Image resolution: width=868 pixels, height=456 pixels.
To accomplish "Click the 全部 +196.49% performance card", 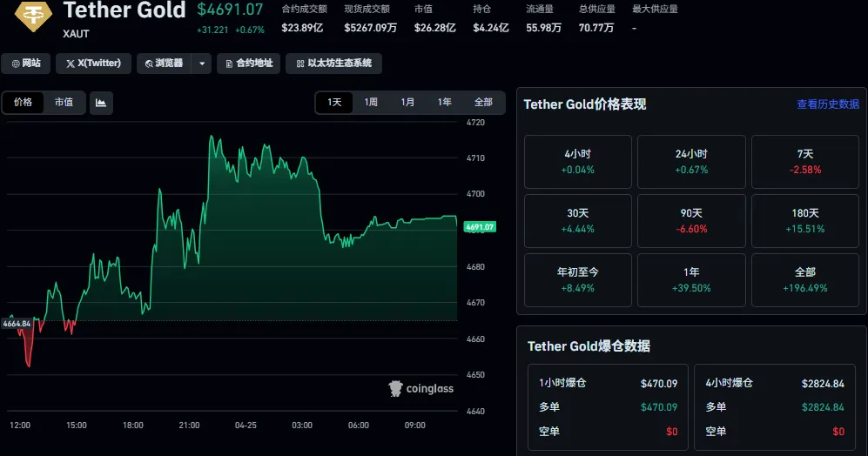I will [805, 280].
